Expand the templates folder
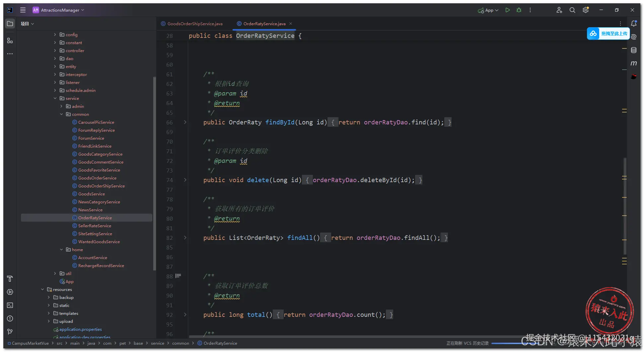 [49, 313]
